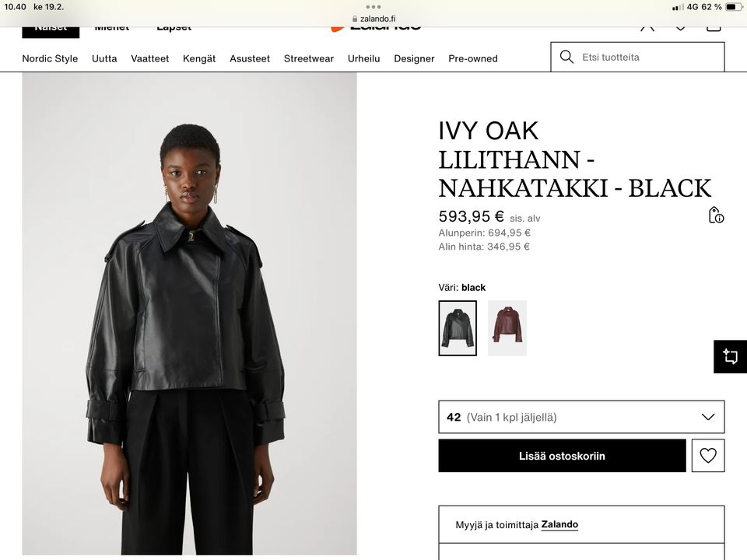Click the Zalando seller link
Image resolution: width=747 pixels, height=560 pixels.
559,525
